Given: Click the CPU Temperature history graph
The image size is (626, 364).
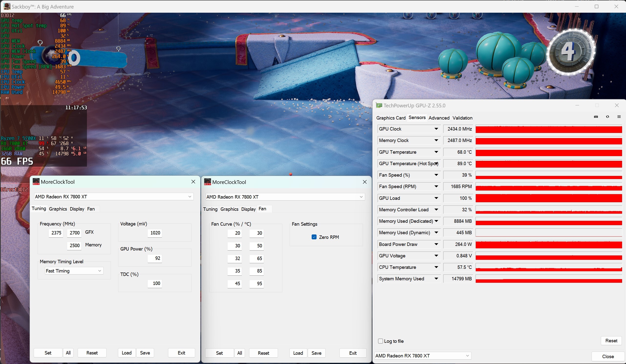Looking at the screenshot, I should tap(549, 267).
